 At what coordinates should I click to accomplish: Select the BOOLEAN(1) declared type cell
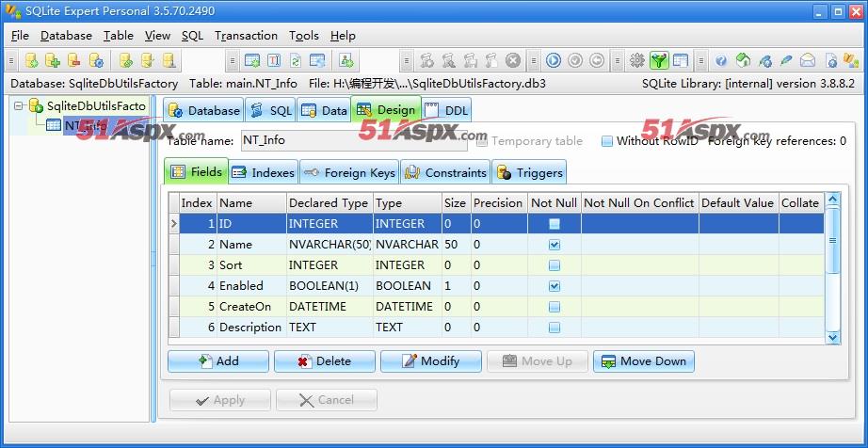tap(330, 286)
